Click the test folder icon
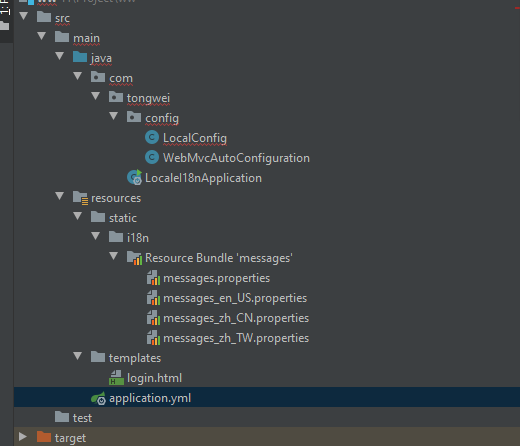The height and width of the screenshot is (446, 520). point(62,417)
